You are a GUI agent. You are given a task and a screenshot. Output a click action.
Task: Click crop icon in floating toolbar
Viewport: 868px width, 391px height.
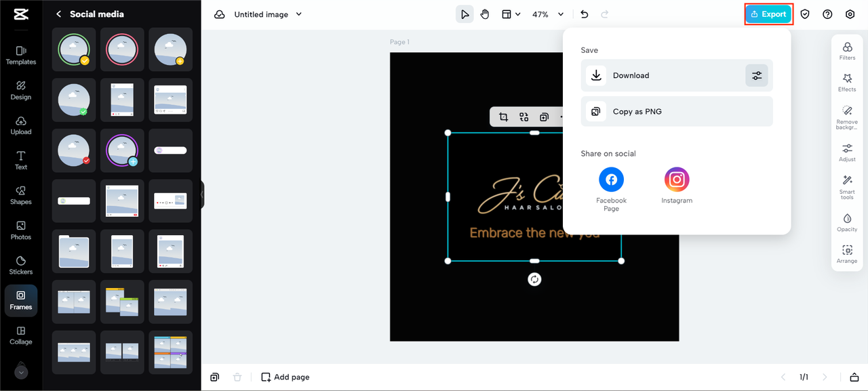coord(503,117)
